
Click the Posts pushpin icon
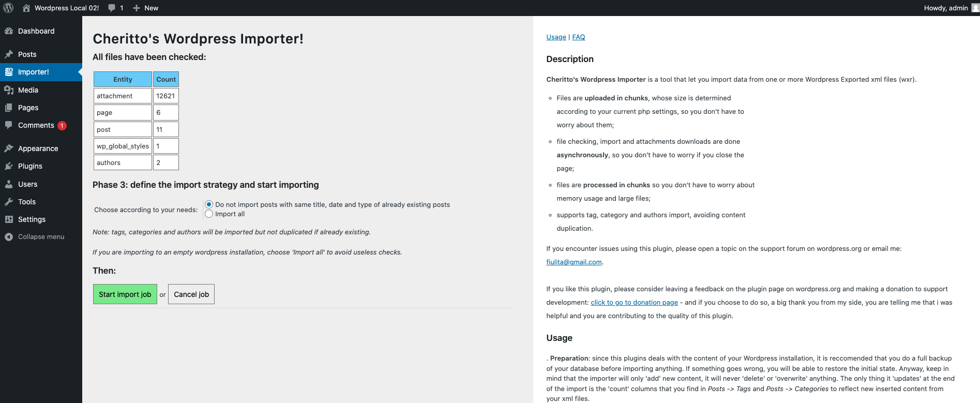point(9,54)
